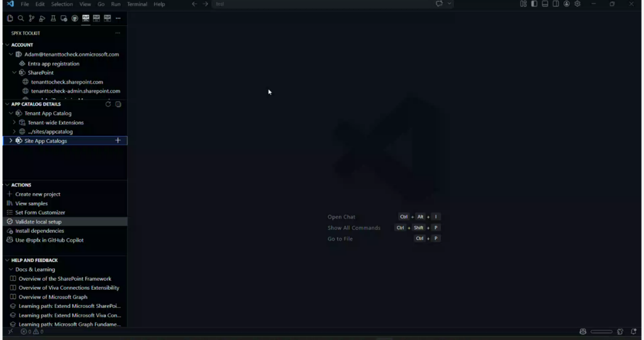Open the GitHub view icon
Viewport: 644px width, 340px height.
click(75, 18)
